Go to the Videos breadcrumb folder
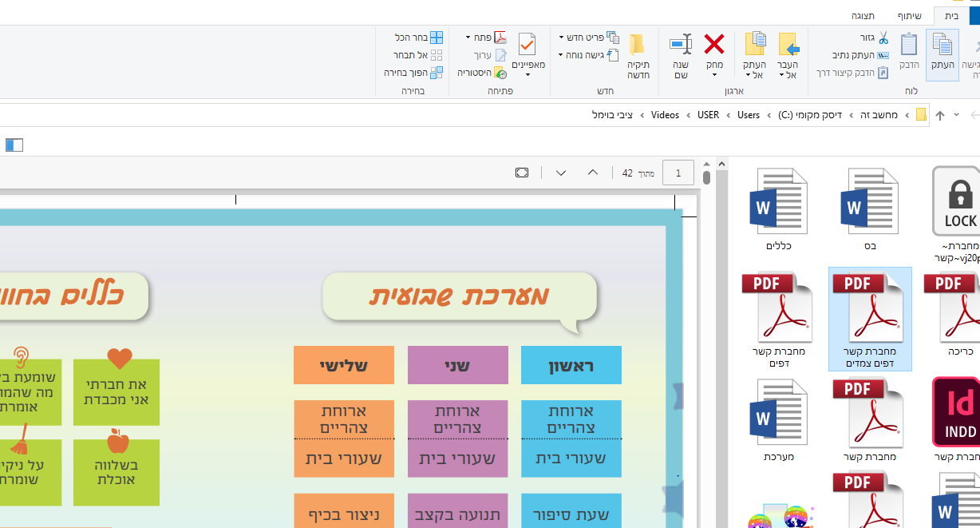The width and height of the screenshot is (980, 528). (x=666, y=115)
